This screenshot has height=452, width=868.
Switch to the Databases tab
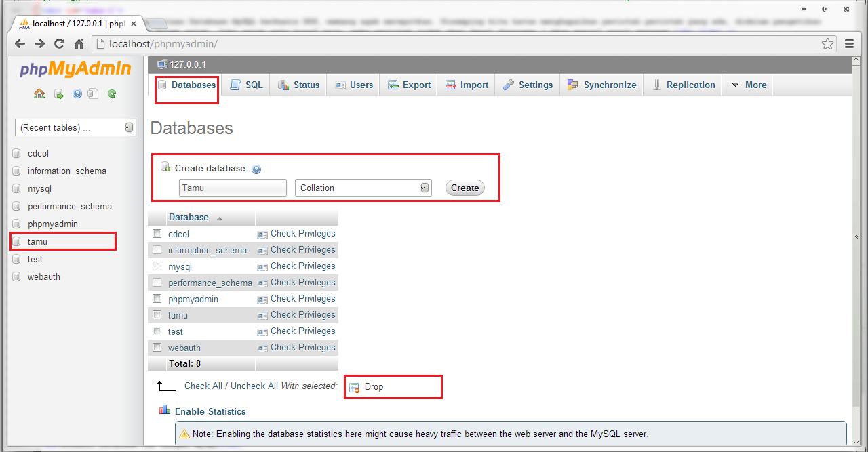tap(186, 85)
